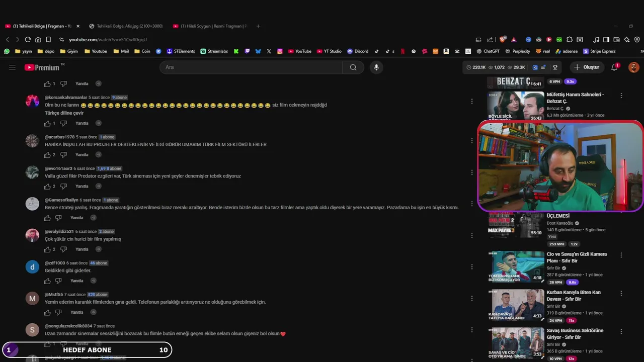Like the @korsankahramanlar comment

[x=47, y=123]
